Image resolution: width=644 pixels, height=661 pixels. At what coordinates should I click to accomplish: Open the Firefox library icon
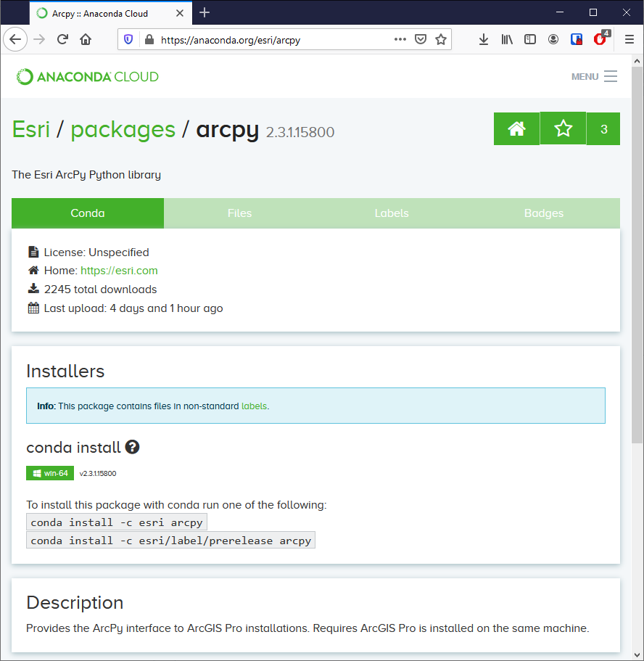tap(507, 40)
